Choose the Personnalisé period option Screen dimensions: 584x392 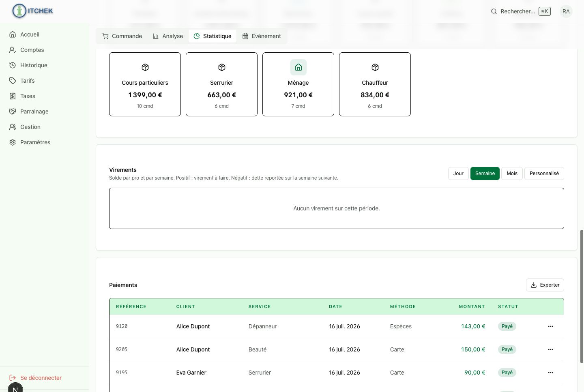pyautogui.click(x=544, y=174)
